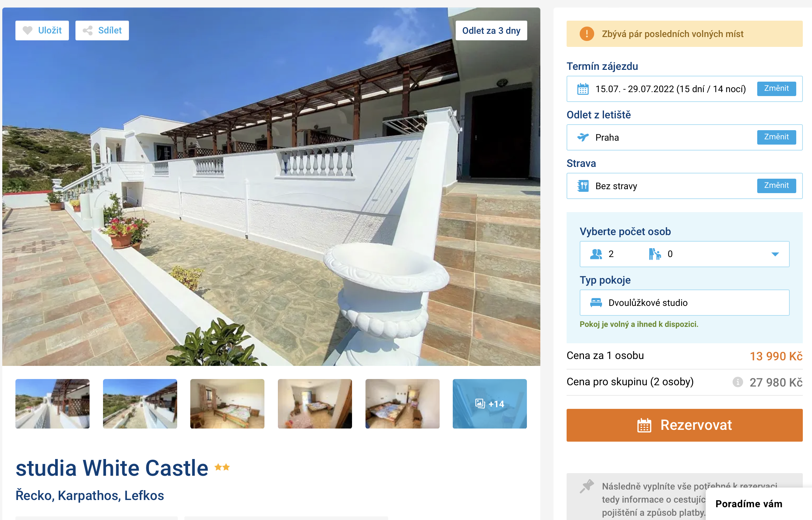Click the heart icon on Uložit

coord(27,30)
